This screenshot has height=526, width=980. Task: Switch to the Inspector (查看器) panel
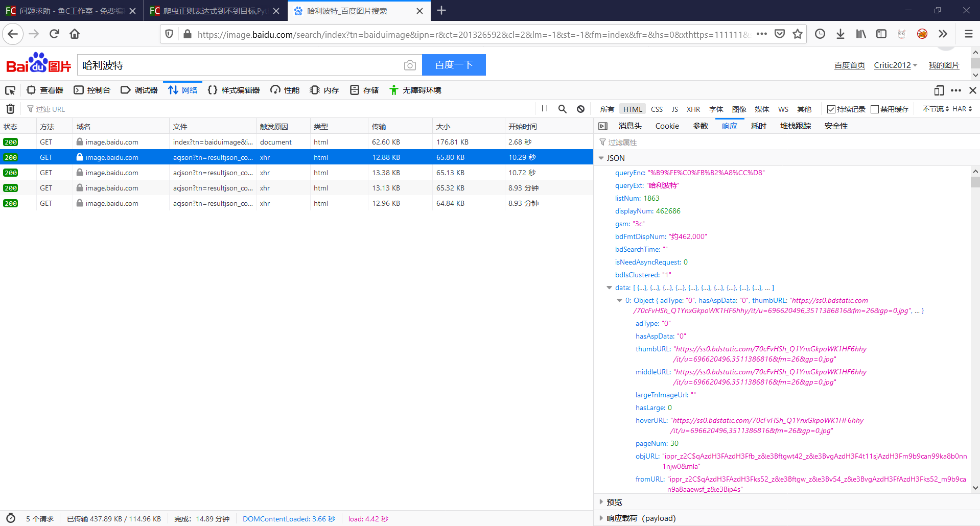45,90
